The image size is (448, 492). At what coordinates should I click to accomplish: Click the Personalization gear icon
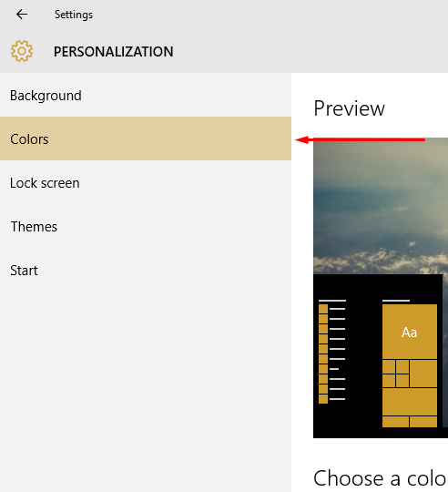click(22, 51)
